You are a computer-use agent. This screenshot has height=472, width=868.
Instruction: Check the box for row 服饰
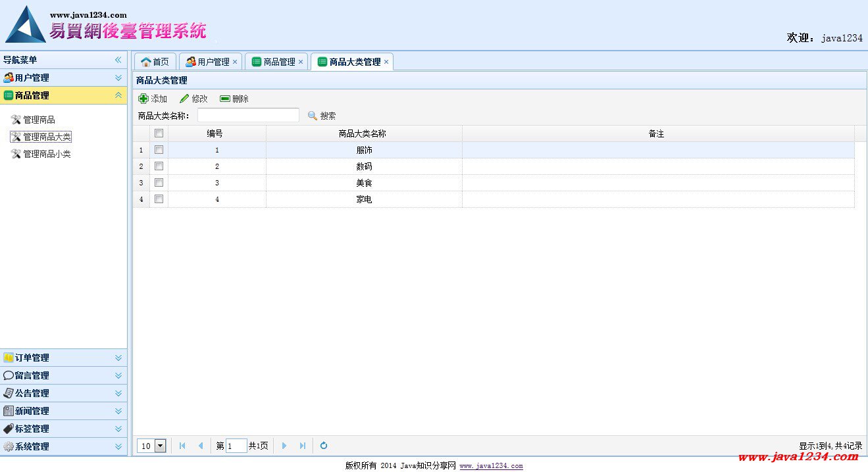[159, 150]
